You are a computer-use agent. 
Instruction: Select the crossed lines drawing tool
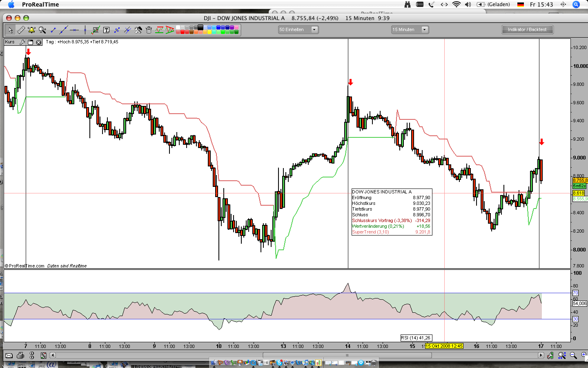127,30
